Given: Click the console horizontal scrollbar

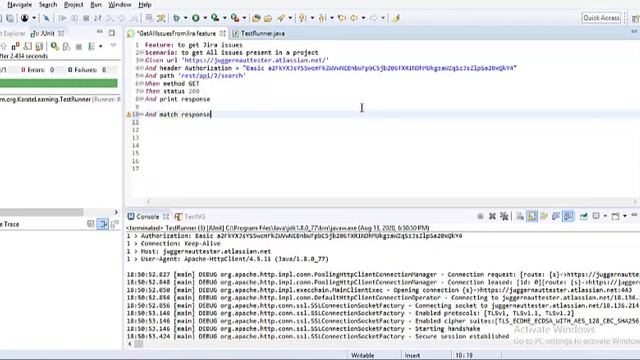Looking at the screenshot, I should point(138,344).
